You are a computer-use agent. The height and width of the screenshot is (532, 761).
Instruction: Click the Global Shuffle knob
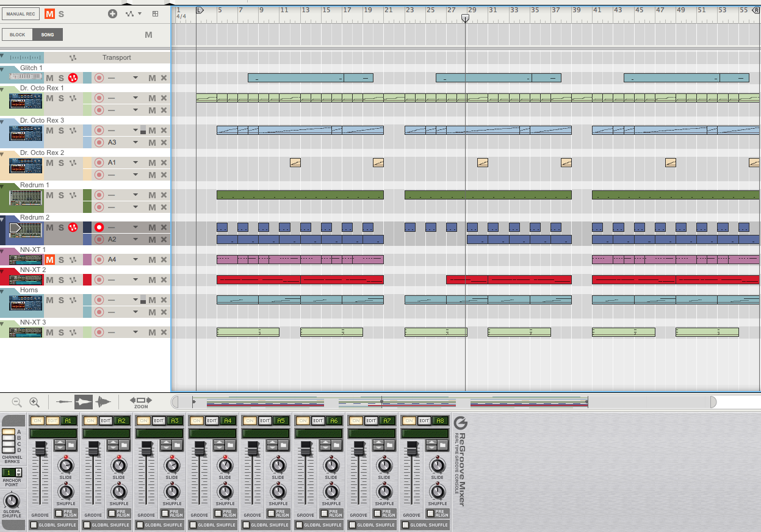(x=12, y=501)
